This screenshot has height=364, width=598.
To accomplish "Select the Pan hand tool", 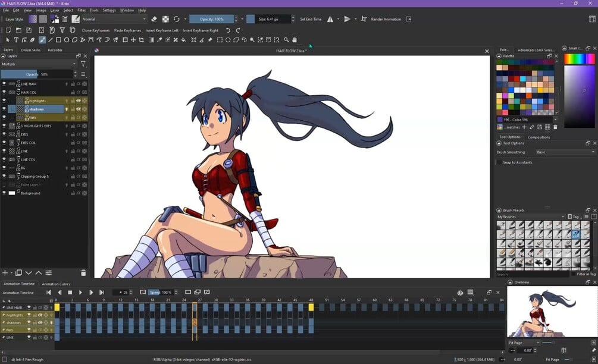I will pos(295,40).
